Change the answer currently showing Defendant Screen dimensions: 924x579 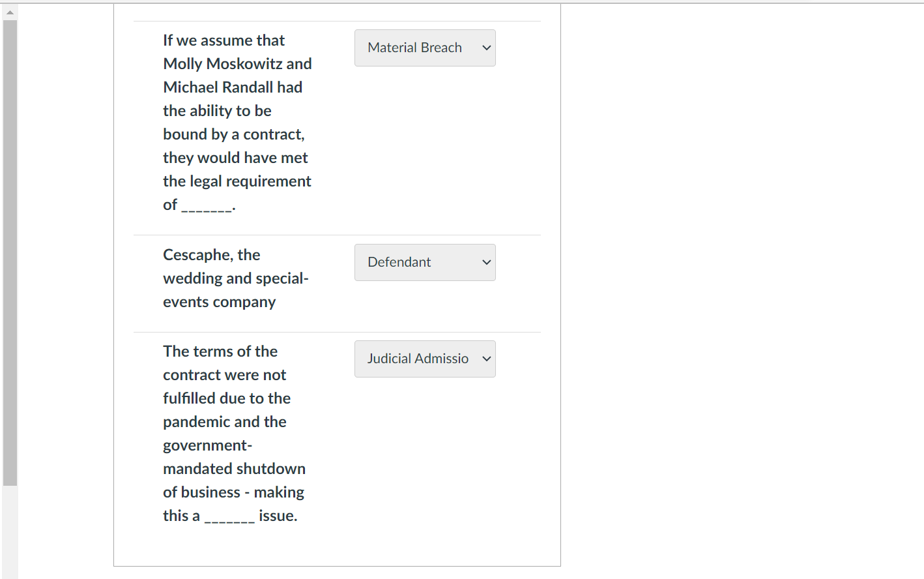tap(425, 262)
